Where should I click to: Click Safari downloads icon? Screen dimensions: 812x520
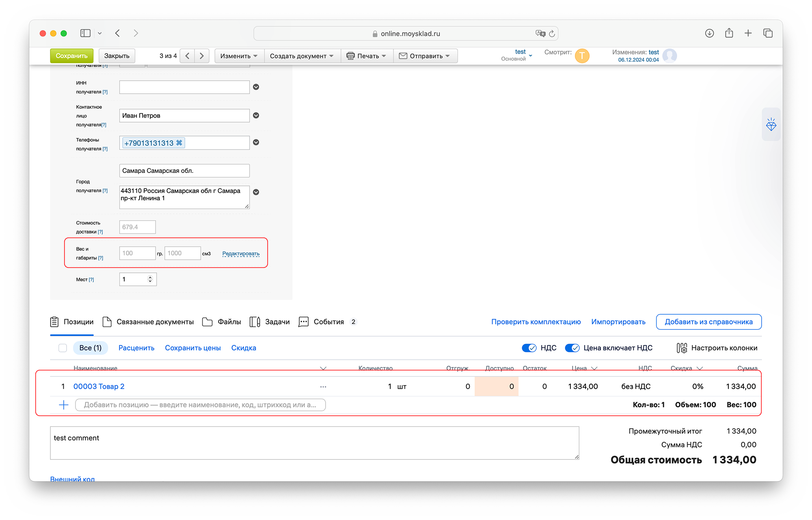pos(709,33)
